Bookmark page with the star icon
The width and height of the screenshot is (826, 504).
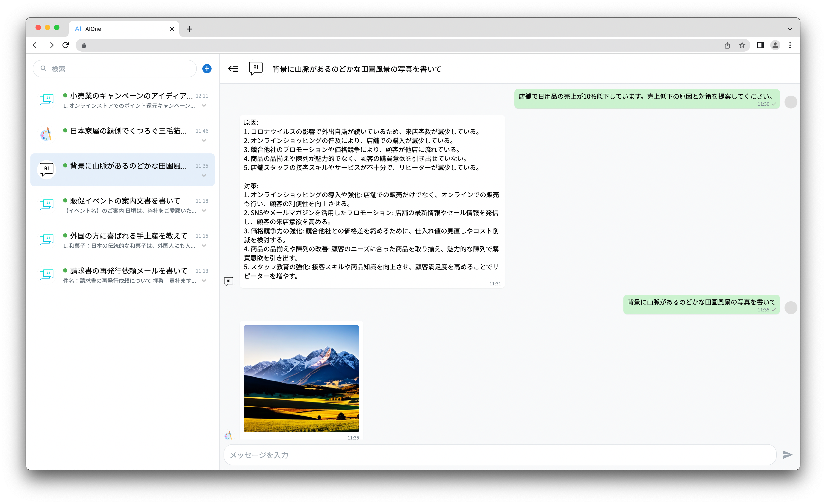(742, 45)
